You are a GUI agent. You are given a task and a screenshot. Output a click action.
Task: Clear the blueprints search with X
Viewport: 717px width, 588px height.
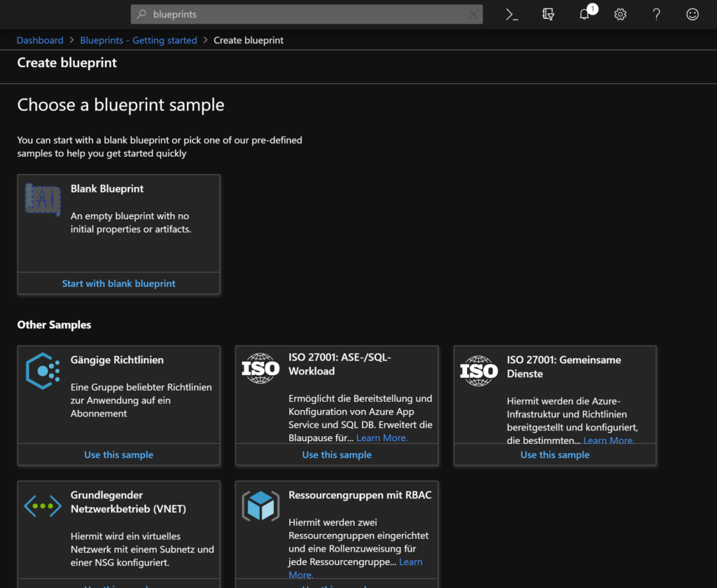point(474,15)
